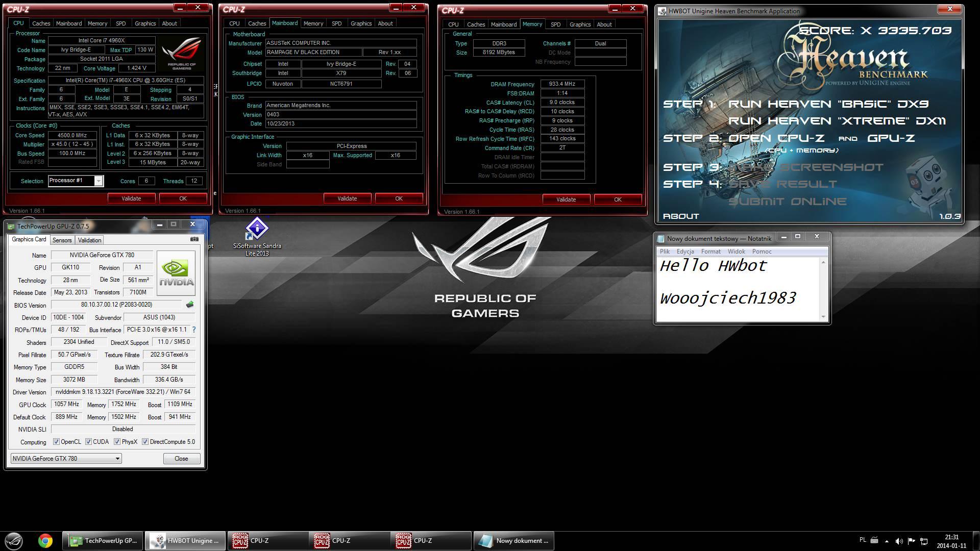Switch to Nowy dokument Notepad taskbar item
Image resolution: width=980 pixels, height=551 pixels.
513,541
